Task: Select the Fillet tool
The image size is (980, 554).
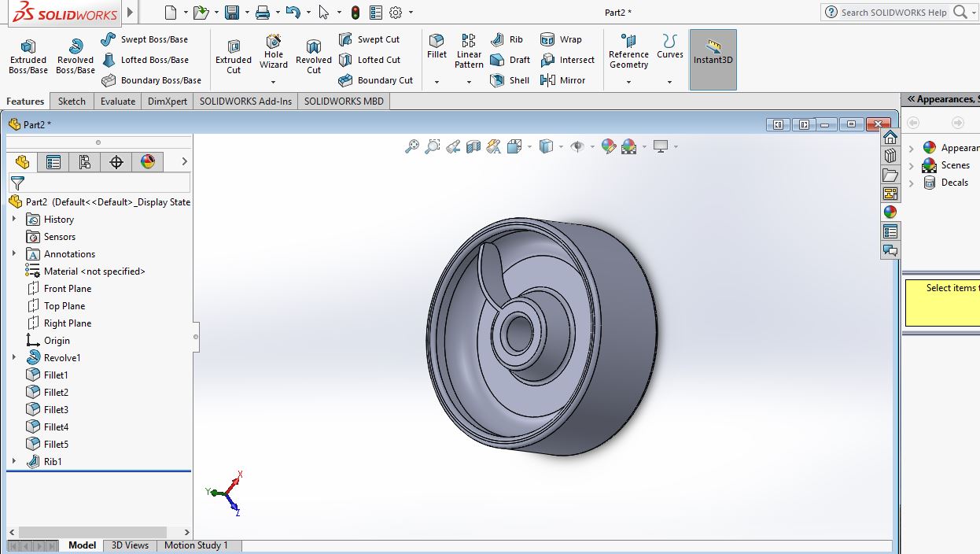Action: pyautogui.click(x=437, y=47)
